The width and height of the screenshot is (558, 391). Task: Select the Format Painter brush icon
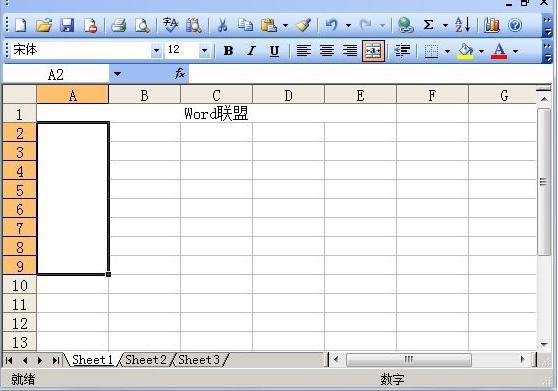(x=304, y=26)
